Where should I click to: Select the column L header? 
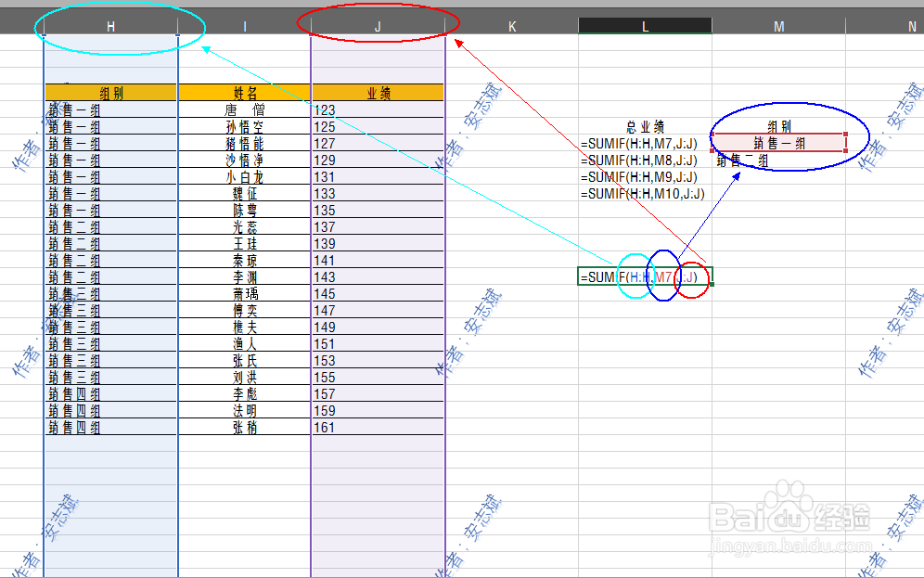click(x=644, y=26)
